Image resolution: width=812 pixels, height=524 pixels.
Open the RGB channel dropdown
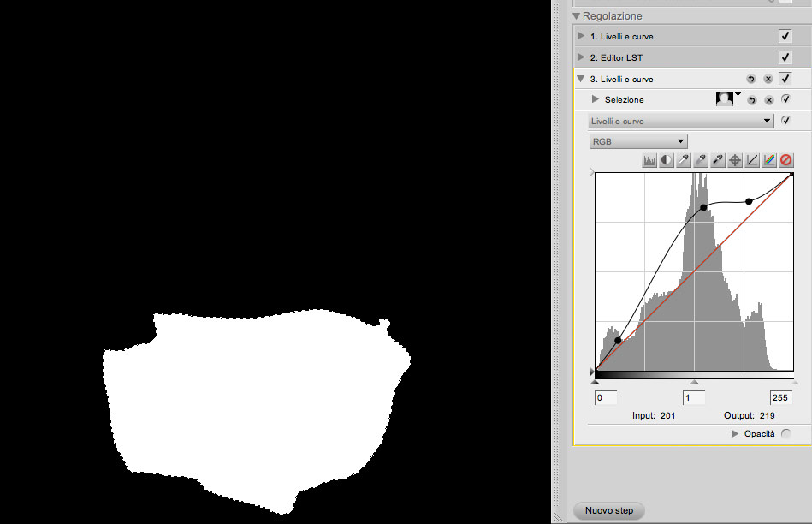pyautogui.click(x=638, y=141)
